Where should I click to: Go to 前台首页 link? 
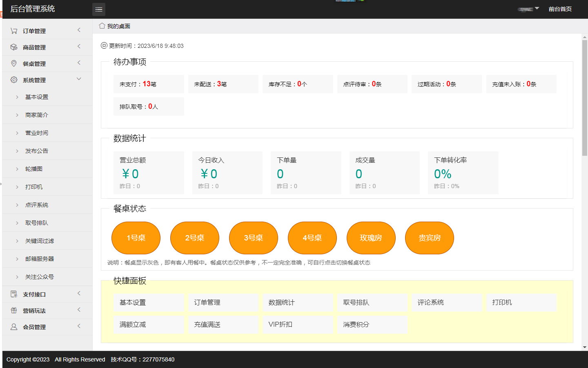click(560, 9)
